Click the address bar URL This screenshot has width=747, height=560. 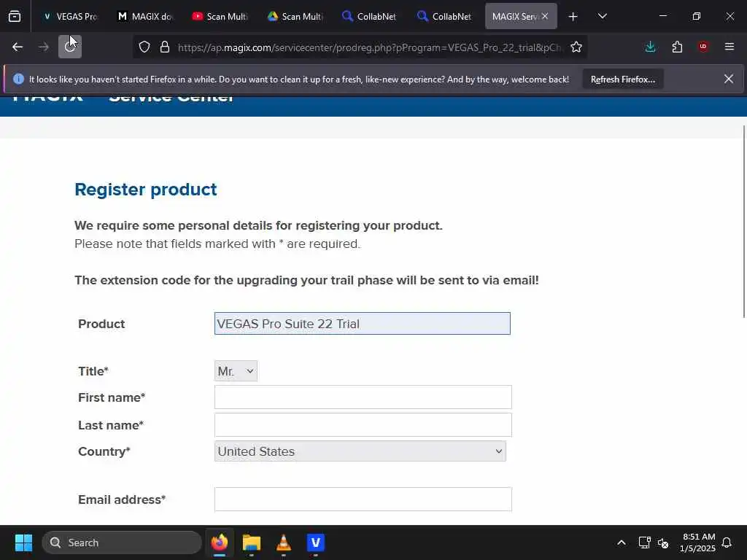[369, 47]
